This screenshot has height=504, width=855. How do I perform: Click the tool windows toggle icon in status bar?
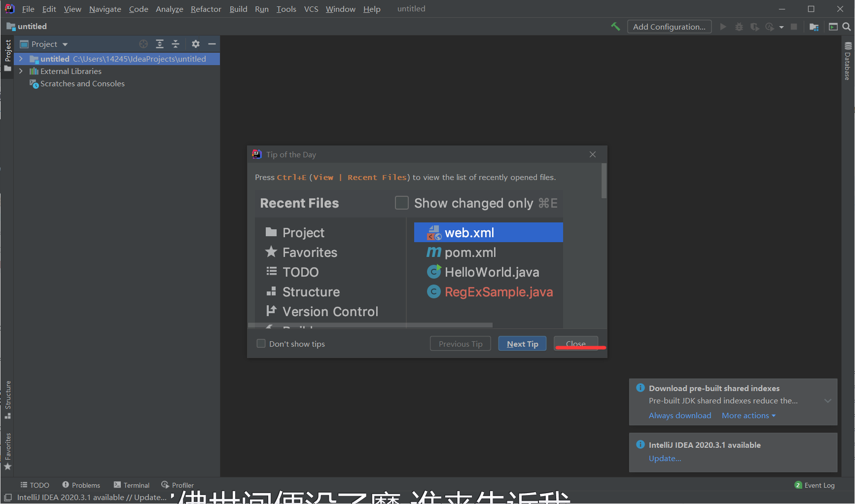[x=8, y=498]
